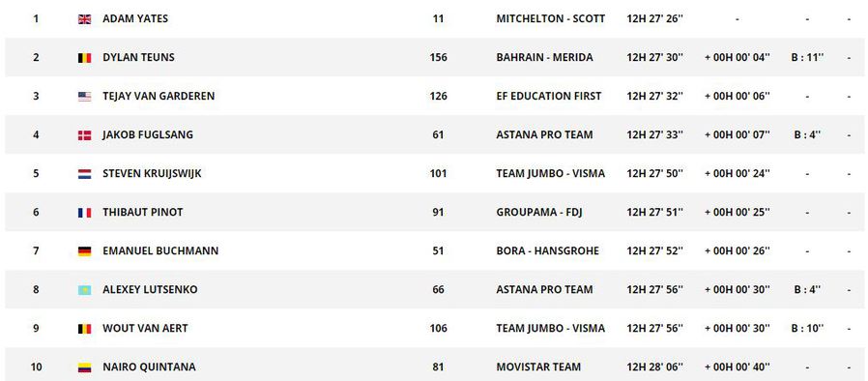
Task: Open rider Adam Yates
Action: tap(135, 18)
